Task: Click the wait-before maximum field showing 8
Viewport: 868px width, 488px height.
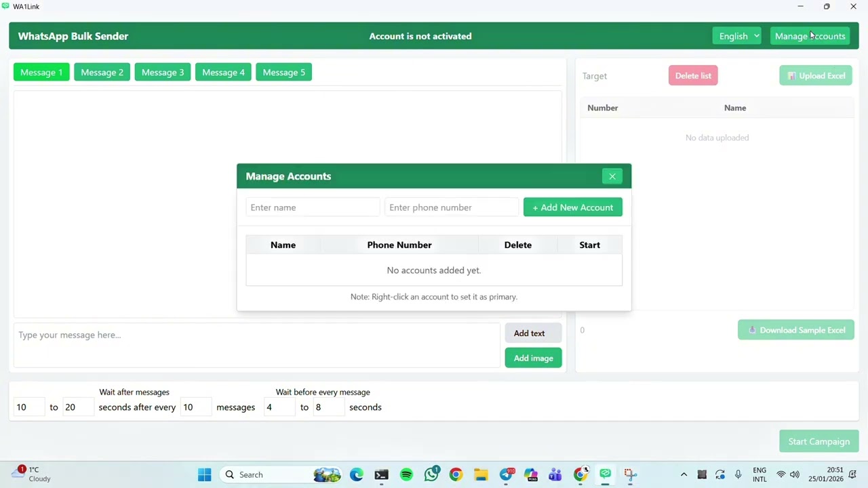Action: point(328,407)
